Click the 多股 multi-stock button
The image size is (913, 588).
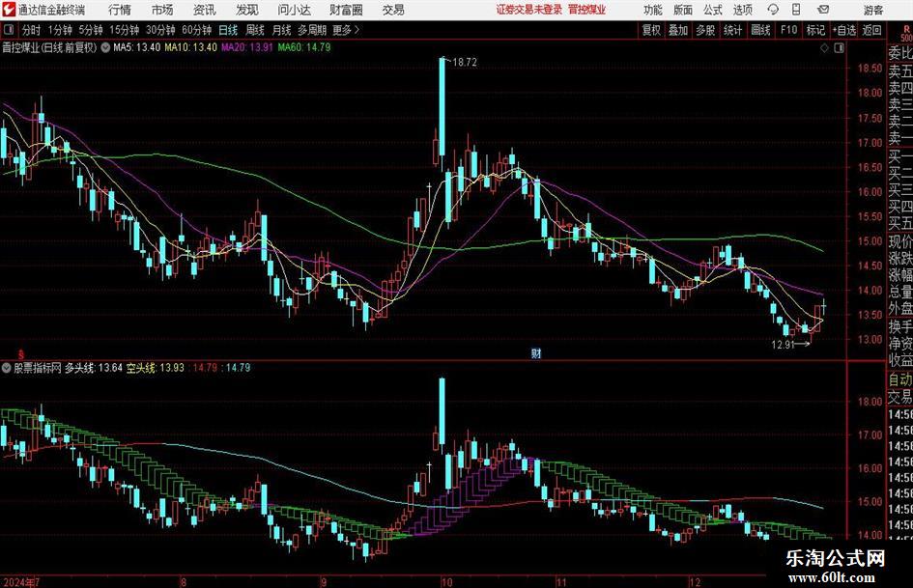click(x=705, y=30)
